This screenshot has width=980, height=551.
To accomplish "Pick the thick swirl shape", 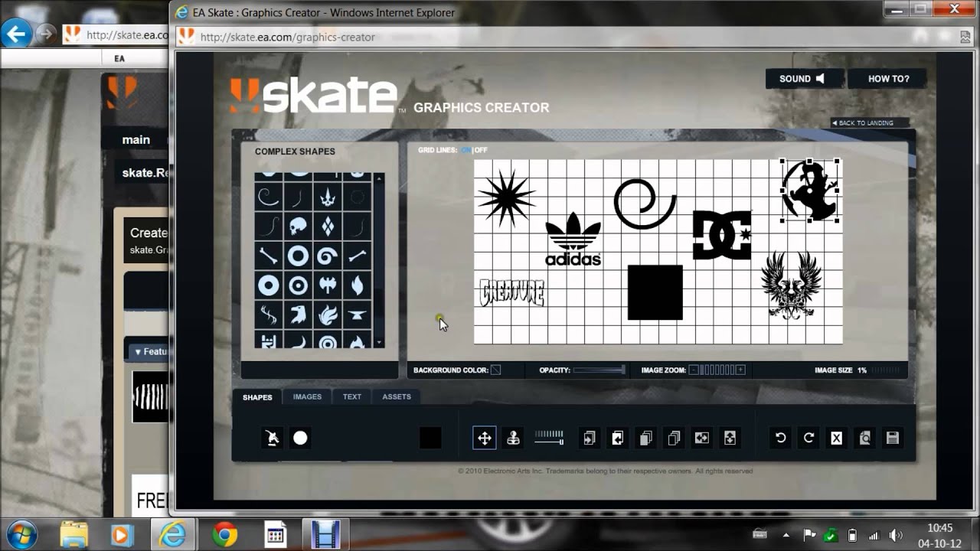I will tap(328, 256).
